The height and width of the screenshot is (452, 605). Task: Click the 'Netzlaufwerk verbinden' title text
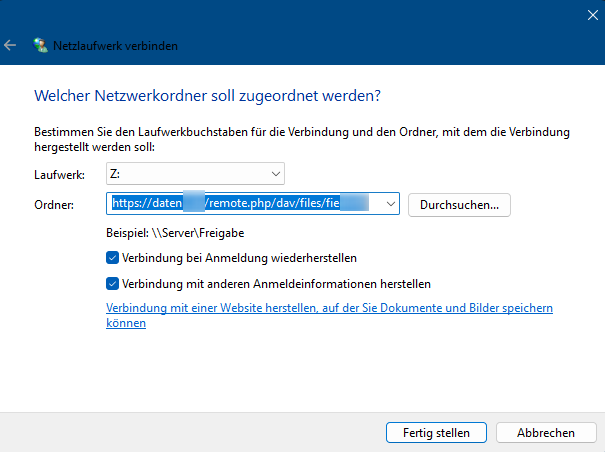[x=117, y=46]
